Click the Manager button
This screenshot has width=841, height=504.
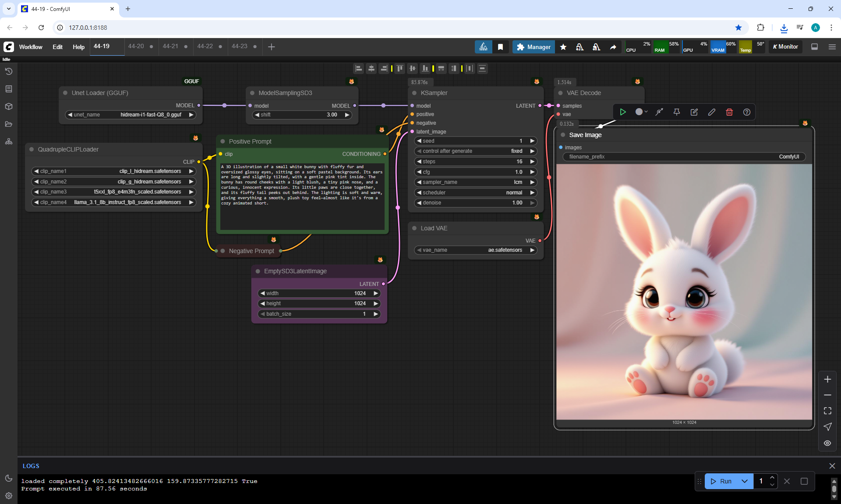pyautogui.click(x=534, y=47)
